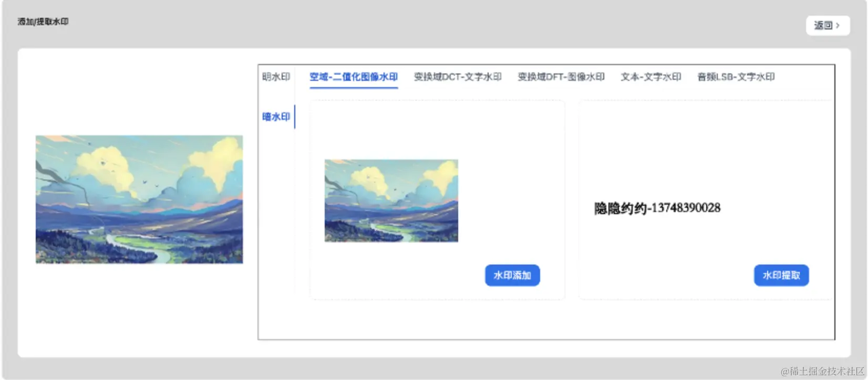Image resolution: width=868 pixels, height=380 pixels.
Task: Click the 返回 back button
Action: tap(828, 25)
